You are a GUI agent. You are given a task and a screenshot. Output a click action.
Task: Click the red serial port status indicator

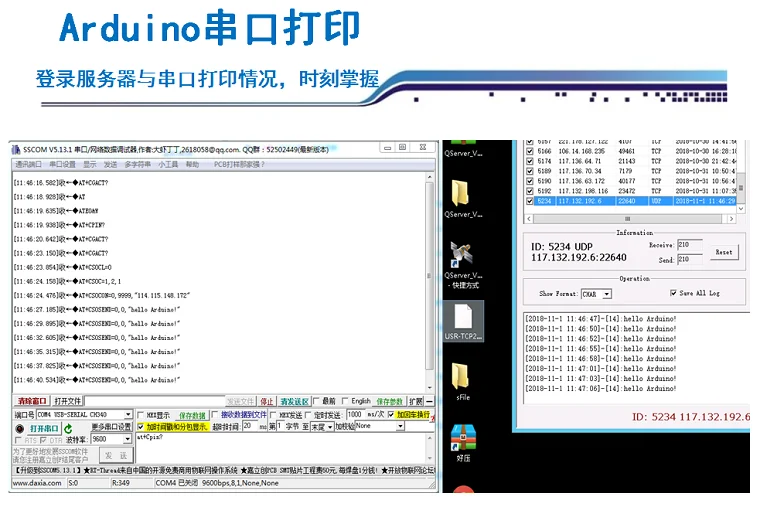(19, 429)
